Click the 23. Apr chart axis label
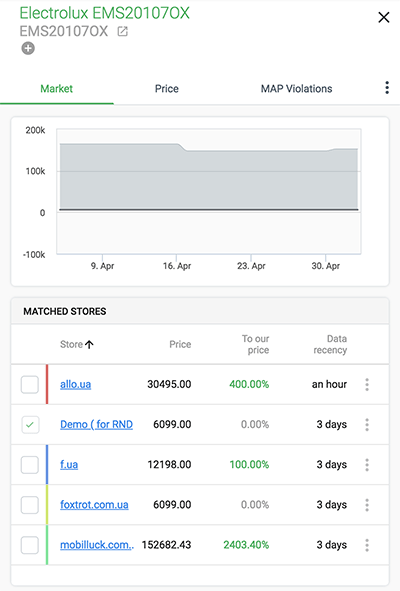The width and height of the screenshot is (400, 591). [x=251, y=266]
